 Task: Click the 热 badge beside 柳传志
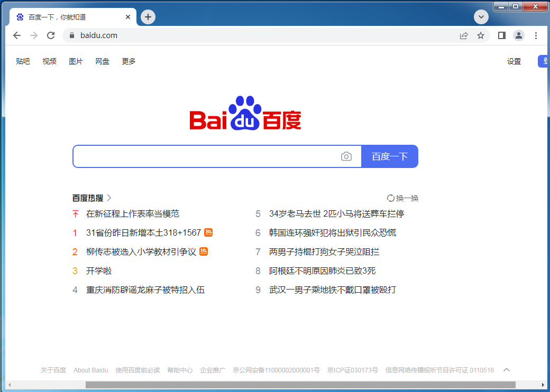[204, 251]
